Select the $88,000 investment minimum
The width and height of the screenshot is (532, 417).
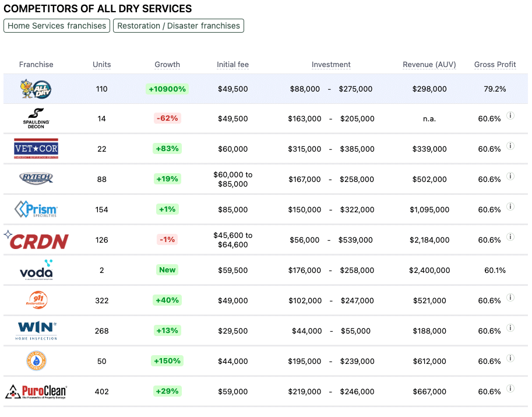[305, 89]
